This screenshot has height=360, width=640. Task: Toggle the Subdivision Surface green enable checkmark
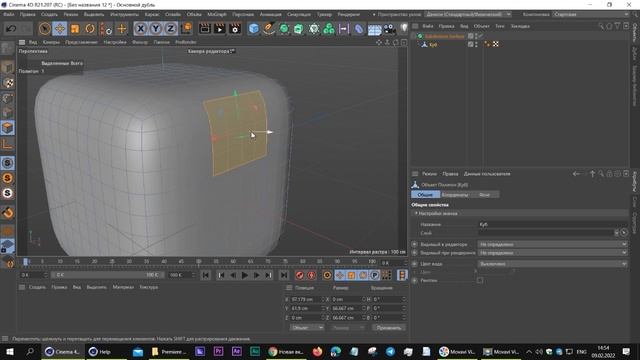click(x=481, y=36)
